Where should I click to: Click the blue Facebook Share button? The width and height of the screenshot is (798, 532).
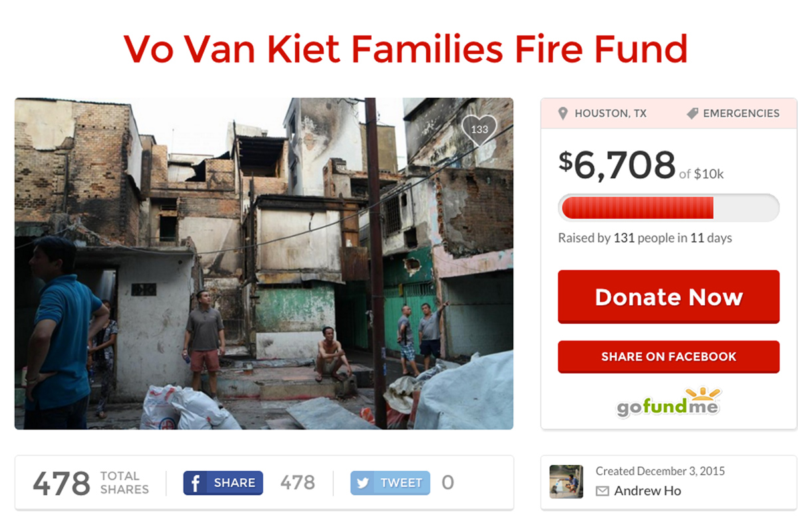223,483
